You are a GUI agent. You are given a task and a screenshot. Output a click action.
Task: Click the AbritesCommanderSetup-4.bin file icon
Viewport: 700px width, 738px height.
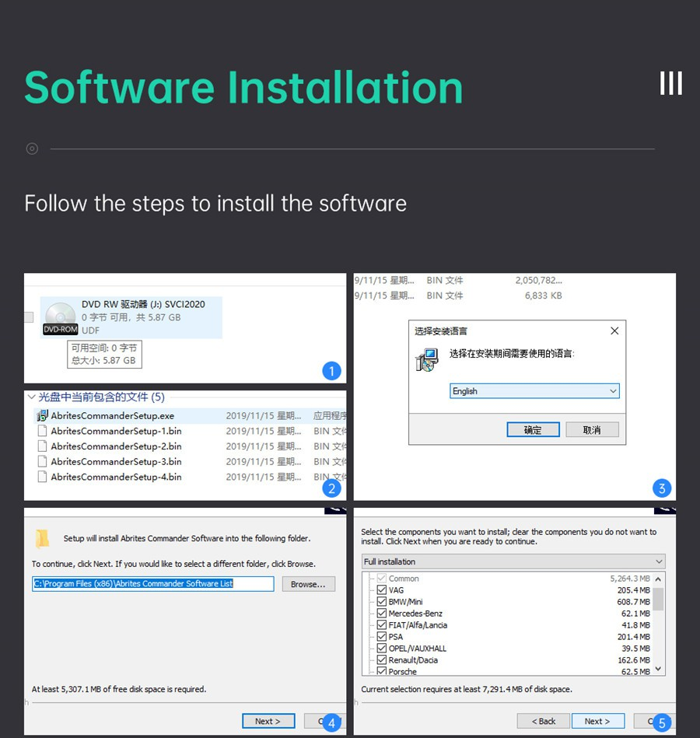(43, 477)
